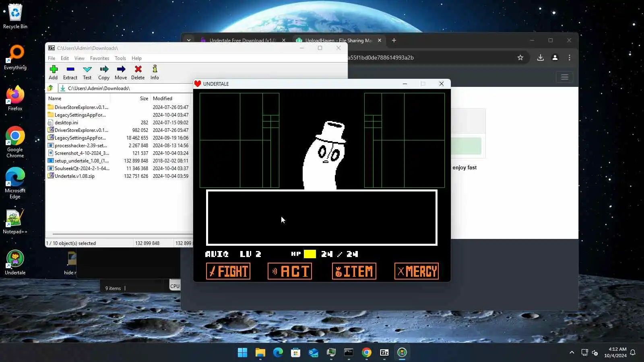Open the muted volume tray icon
Screen dimensions: 644x362
[595, 353]
